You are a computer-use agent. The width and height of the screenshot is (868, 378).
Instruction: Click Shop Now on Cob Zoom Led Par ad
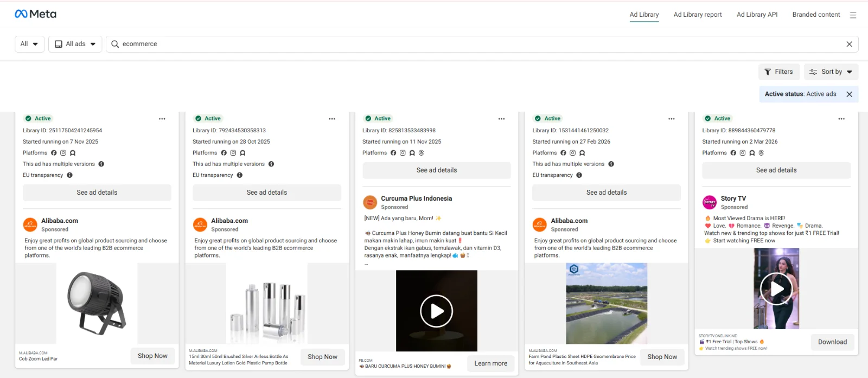click(x=152, y=356)
